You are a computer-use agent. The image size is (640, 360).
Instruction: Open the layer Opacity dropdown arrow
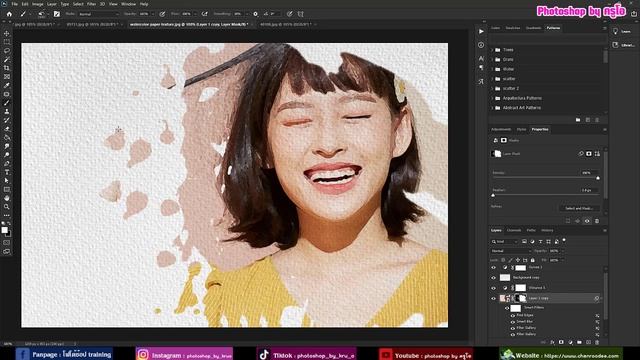click(562, 251)
